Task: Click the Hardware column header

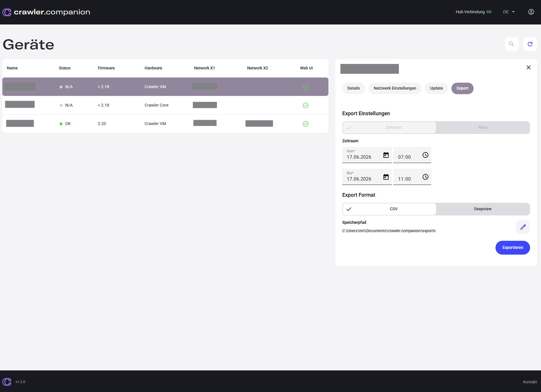Action: 153,68
